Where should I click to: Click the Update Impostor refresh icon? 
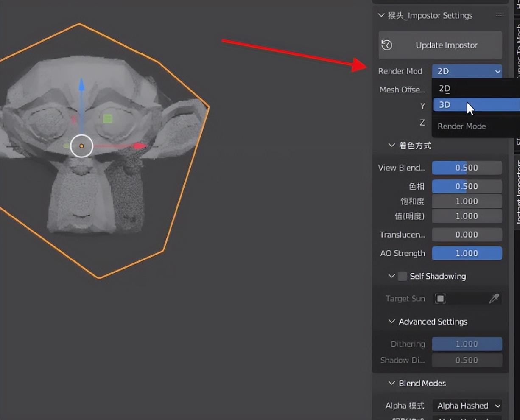(387, 45)
